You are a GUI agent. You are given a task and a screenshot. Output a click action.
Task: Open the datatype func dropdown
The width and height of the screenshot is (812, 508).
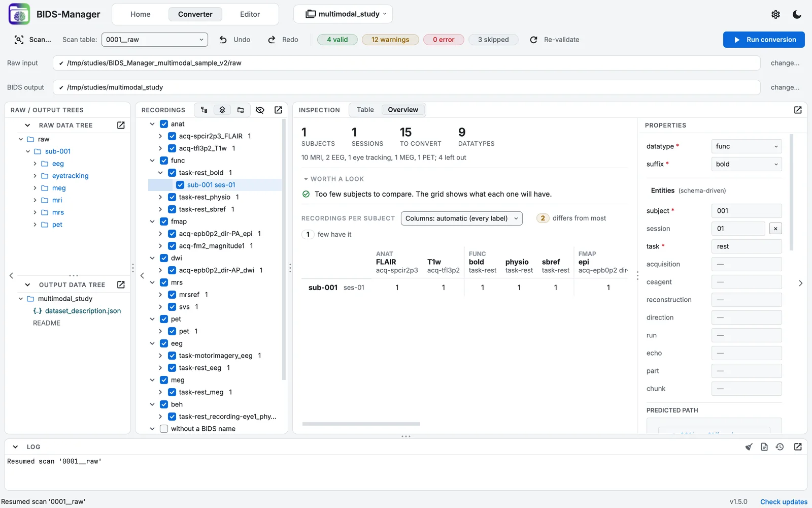[x=747, y=146]
